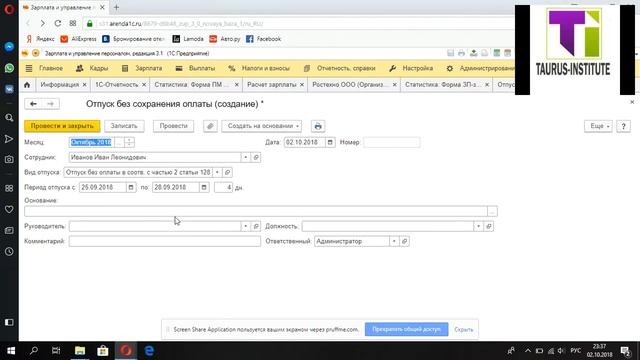Image resolution: width=640 pixels, height=360 pixels.
Task: Click the Месяц field Октябрь 2018
Action: (x=91, y=142)
